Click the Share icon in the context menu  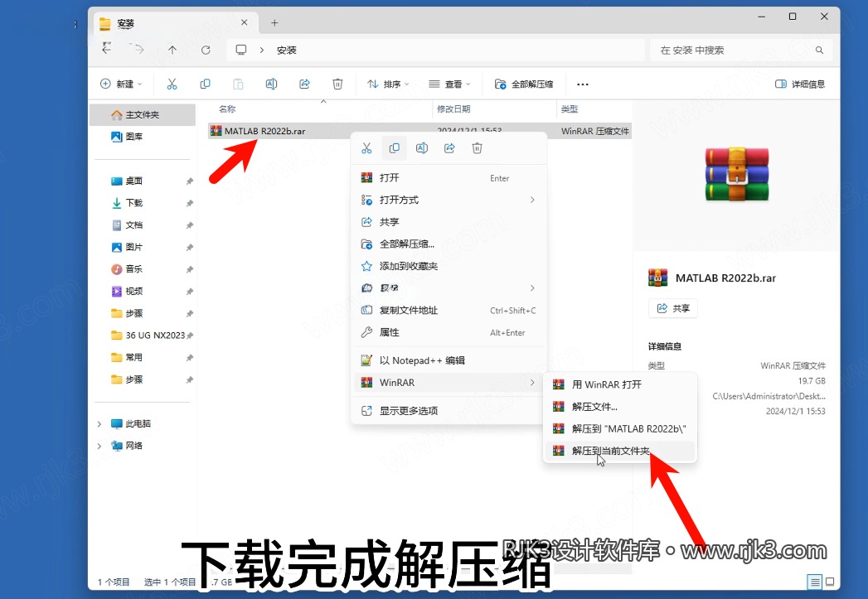[449, 148]
